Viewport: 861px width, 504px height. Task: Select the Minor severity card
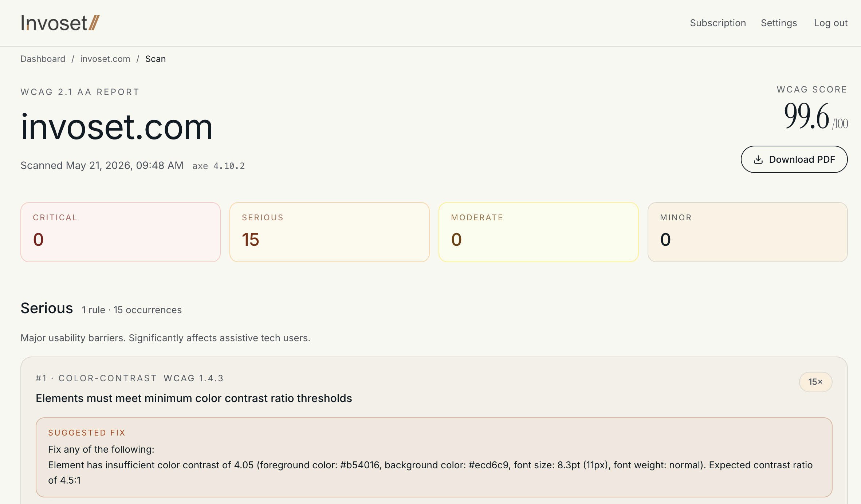click(748, 232)
